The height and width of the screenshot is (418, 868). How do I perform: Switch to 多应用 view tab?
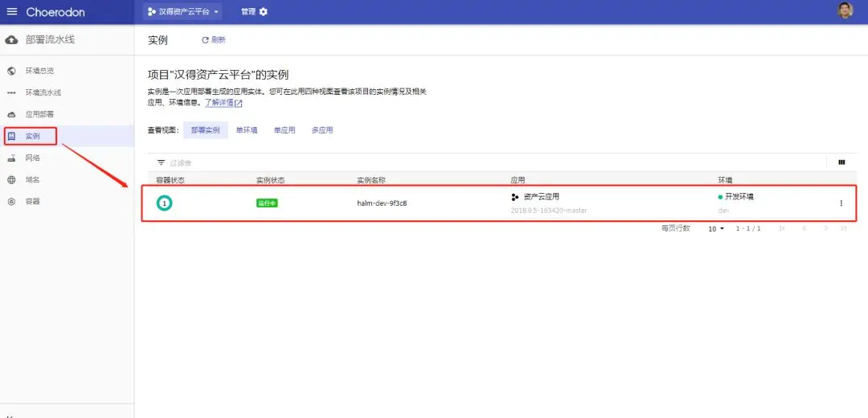[322, 130]
